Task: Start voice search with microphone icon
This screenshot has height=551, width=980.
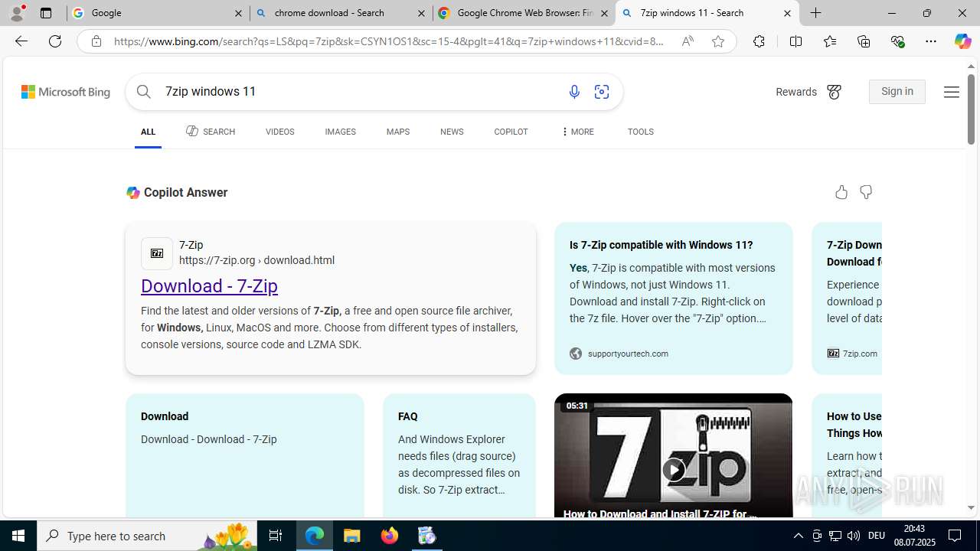Action: coord(574,92)
